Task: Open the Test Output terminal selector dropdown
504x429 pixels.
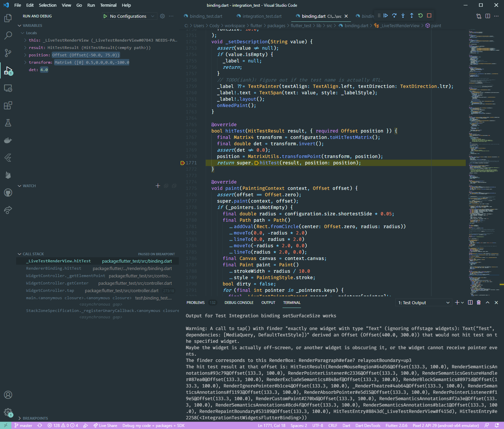Action: coord(424,303)
